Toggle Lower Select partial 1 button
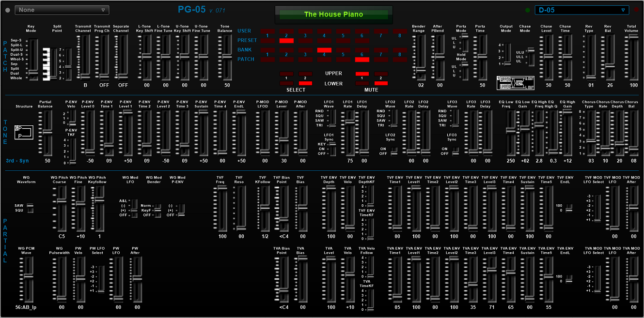Viewport: 644px width, 318px height. [x=286, y=83]
